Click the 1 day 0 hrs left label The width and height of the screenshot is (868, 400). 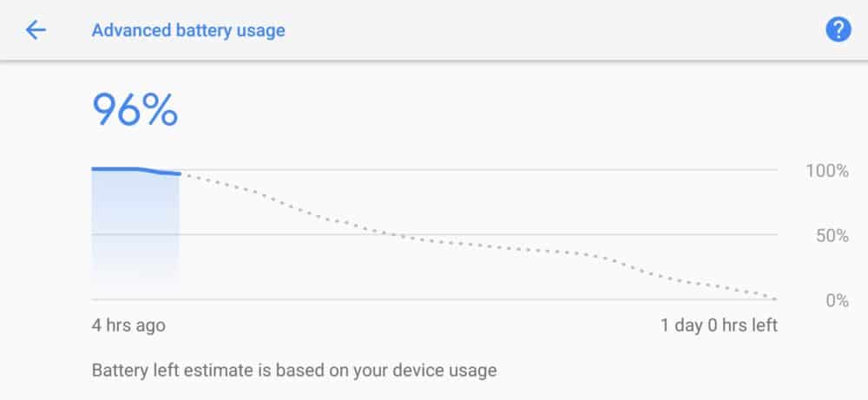coord(719,325)
